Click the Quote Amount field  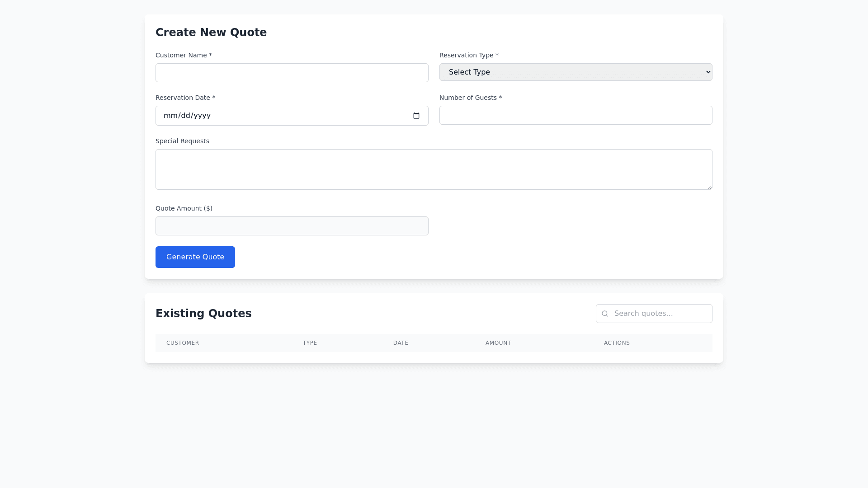[292, 226]
